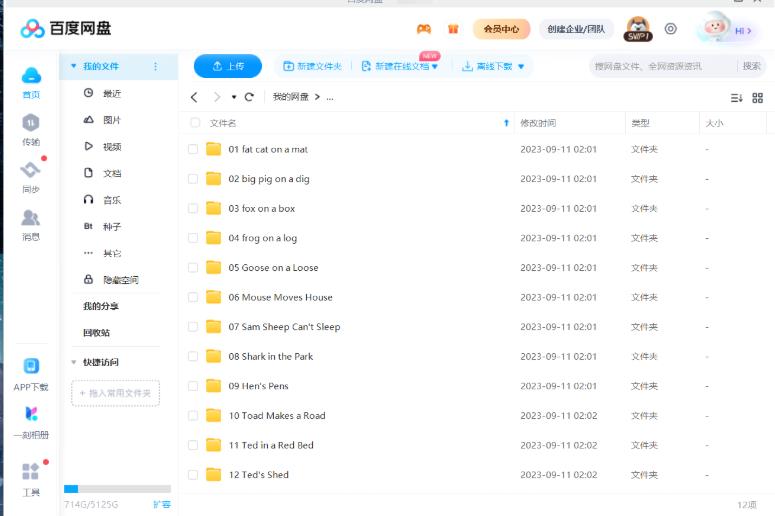The width and height of the screenshot is (775, 516).
Task: Click 创建企业/团队 button
Action: 576,29
